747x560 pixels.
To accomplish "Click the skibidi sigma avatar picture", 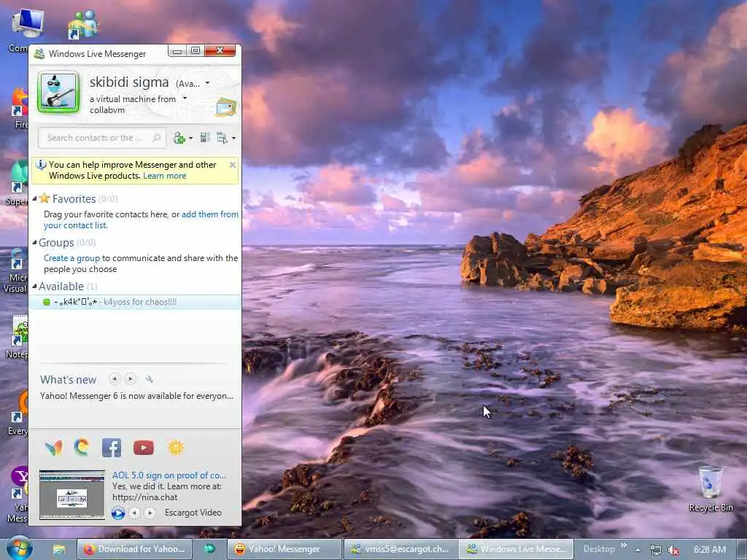I will (x=58, y=92).
